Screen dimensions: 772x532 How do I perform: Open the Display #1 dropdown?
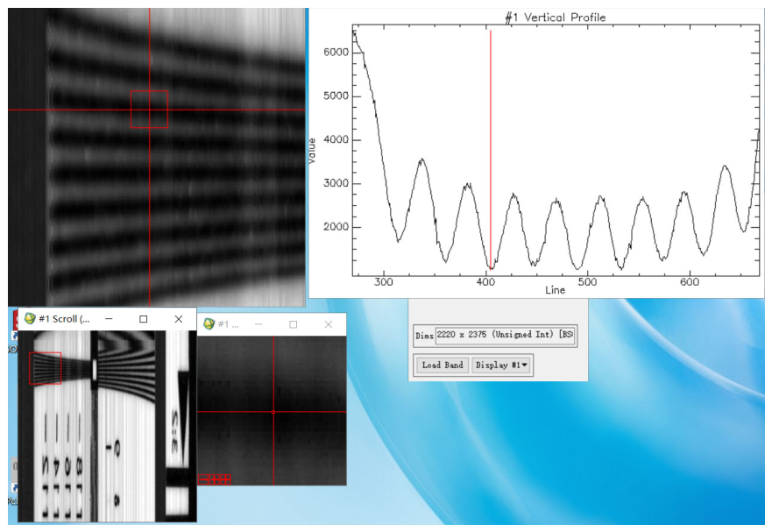500,365
